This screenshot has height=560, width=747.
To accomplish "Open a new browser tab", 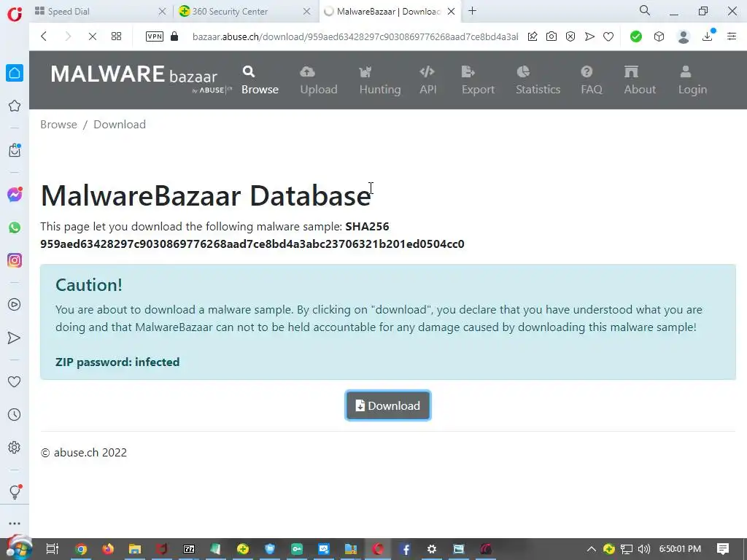I will click(472, 11).
